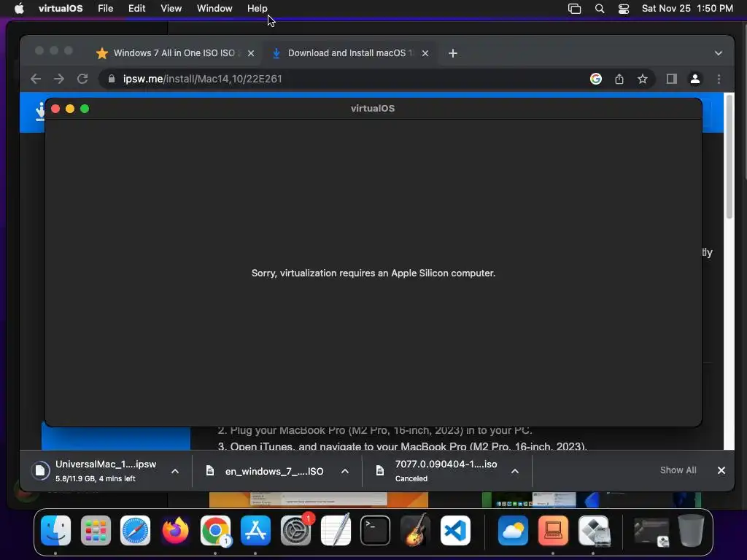Open Terminal from the Dock

(x=376, y=531)
